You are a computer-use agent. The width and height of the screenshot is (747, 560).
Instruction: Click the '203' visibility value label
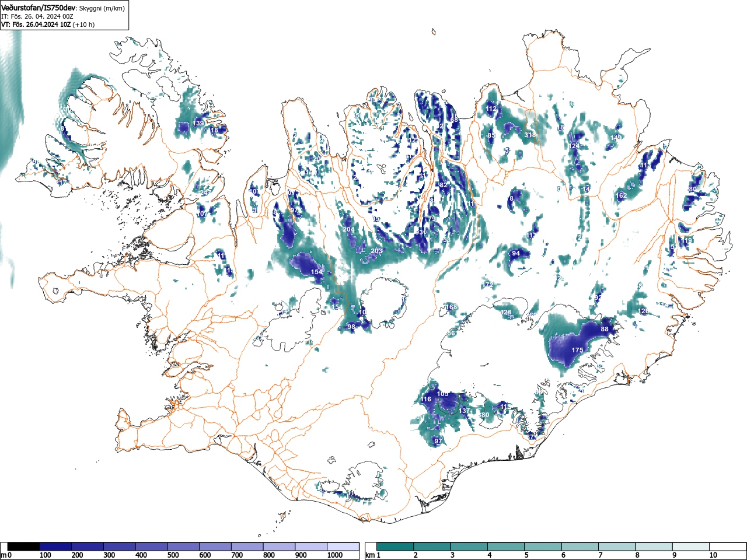click(x=376, y=251)
